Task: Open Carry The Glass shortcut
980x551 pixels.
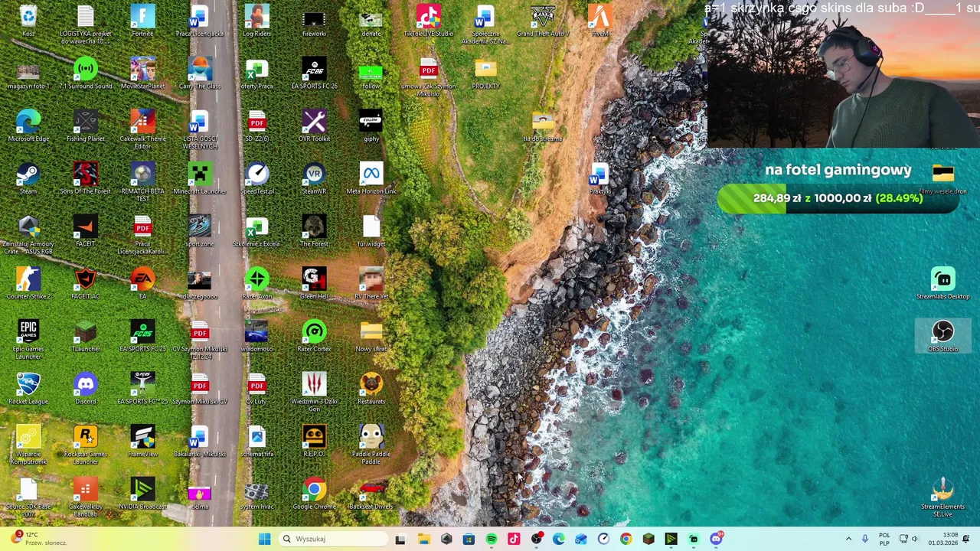Action: [200, 74]
